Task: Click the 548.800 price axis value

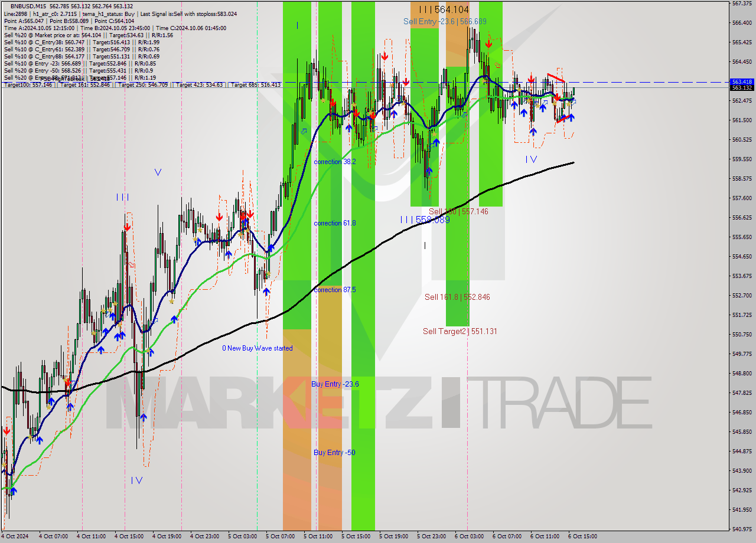Action: click(742, 373)
